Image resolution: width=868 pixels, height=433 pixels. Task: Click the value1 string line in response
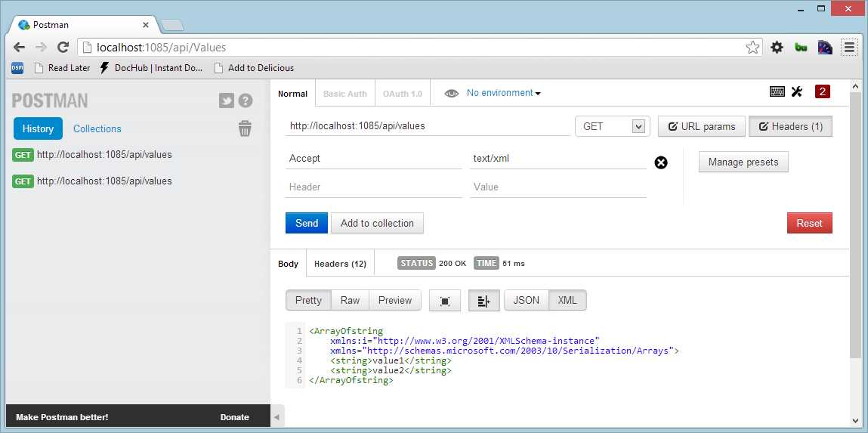coord(391,360)
